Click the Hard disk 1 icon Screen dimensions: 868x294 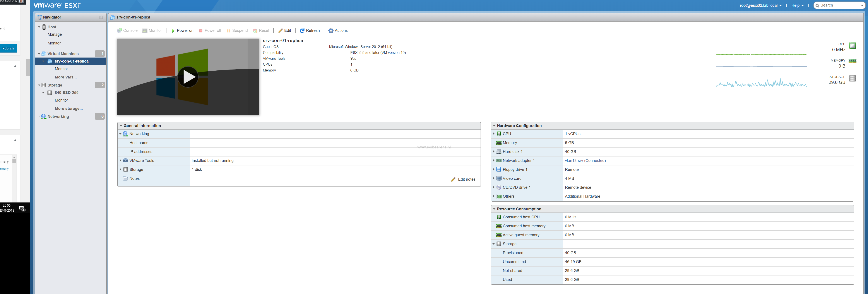click(499, 151)
